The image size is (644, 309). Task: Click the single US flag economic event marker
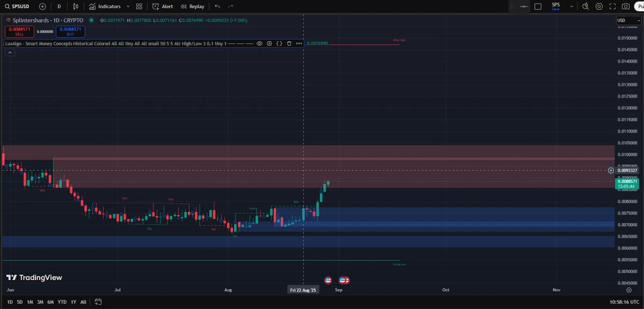328,280
